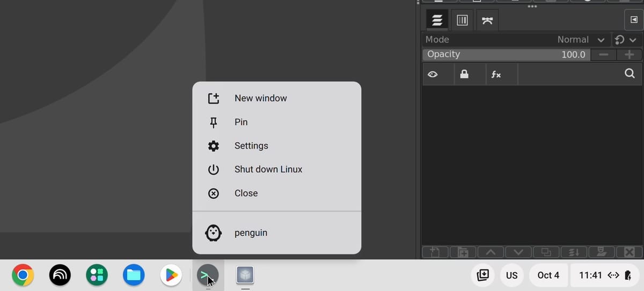Adjust the layer Opacity slider
This screenshot has width=644, height=291.
point(506,54)
